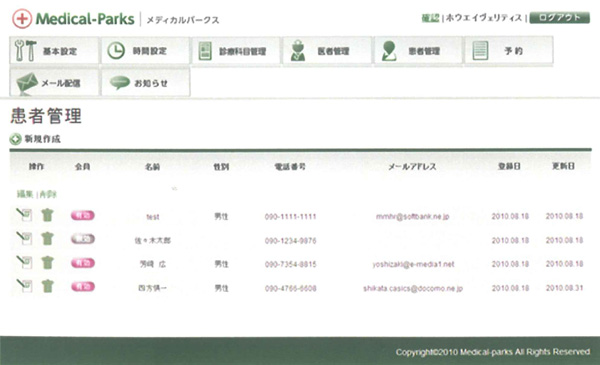This screenshot has height=365, width=600.
Task: Click the 編集 legend label
Action: pos(25,194)
